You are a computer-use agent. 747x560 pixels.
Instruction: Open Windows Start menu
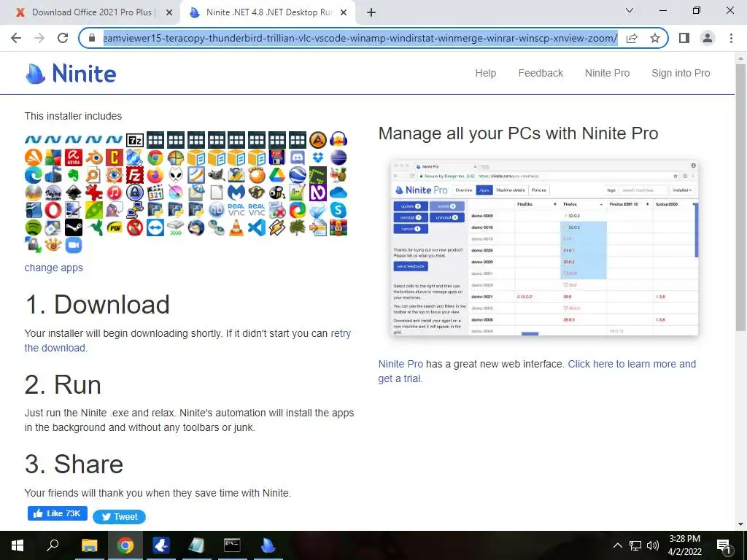coord(18,545)
